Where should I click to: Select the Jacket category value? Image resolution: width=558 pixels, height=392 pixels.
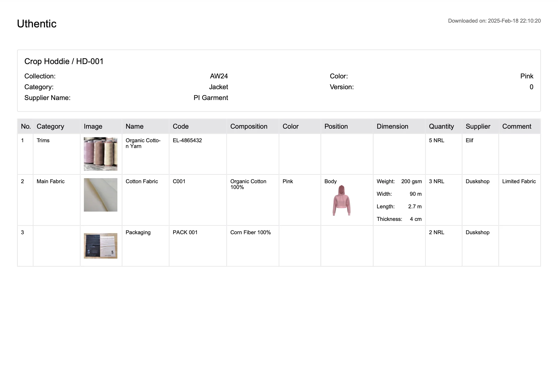[x=218, y=87]
